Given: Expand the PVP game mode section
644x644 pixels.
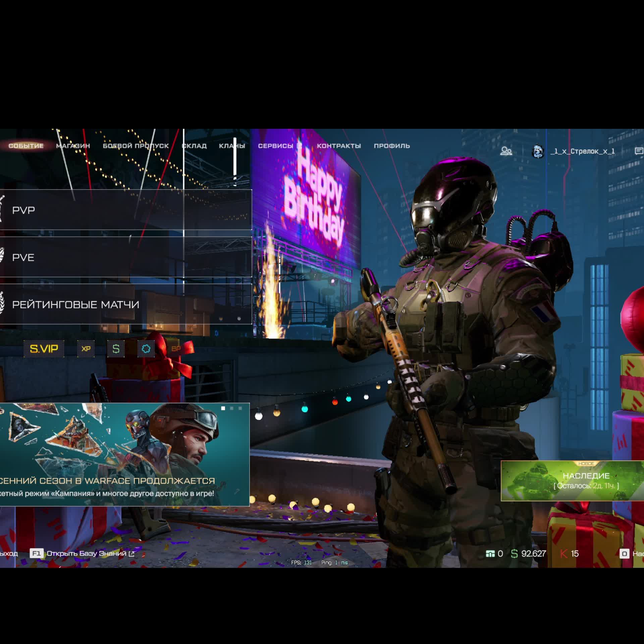Looking at the screenshot, I should click(125, 210).
